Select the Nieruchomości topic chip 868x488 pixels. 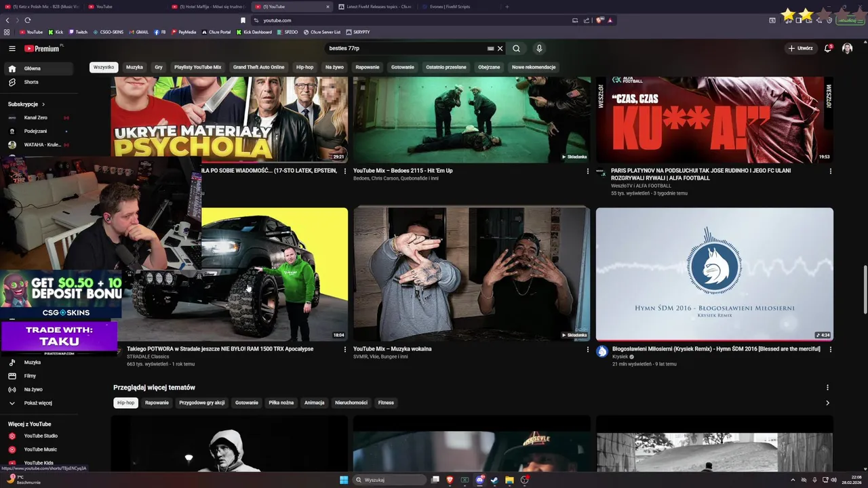tap(351, 403)
